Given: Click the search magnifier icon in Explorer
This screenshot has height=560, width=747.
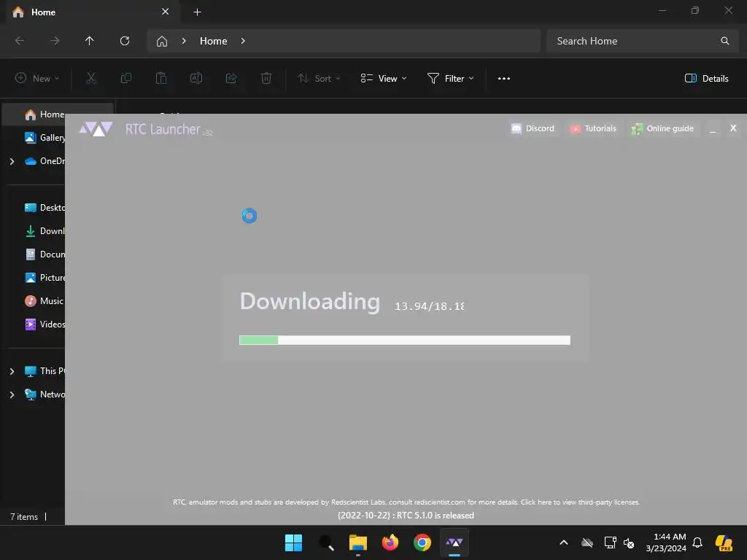Looking at the screenshot, I should pos(724,41).
